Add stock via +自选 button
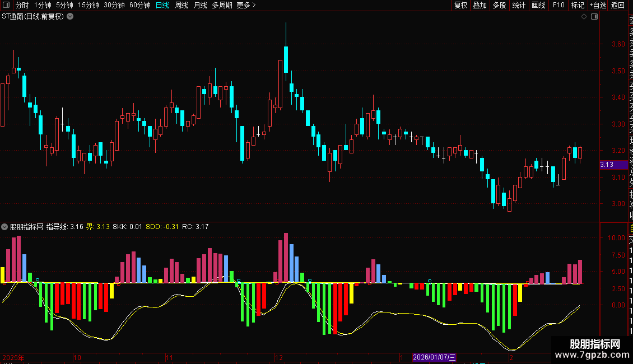This screenshot has height=364, width=633. (598, 5)
